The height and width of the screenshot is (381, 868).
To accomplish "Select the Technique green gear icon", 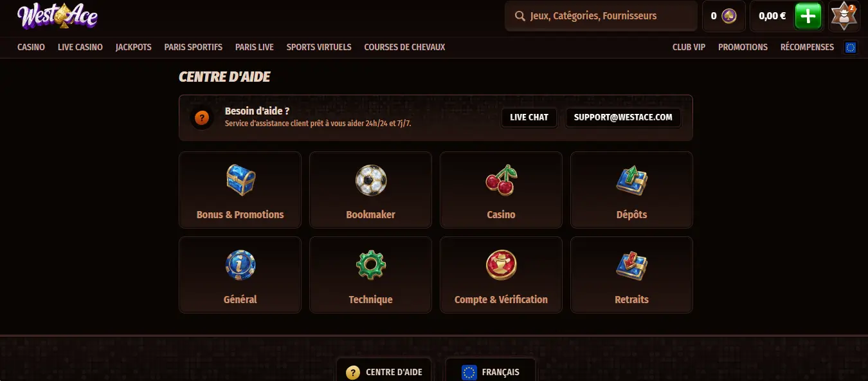I will point(371,265).
